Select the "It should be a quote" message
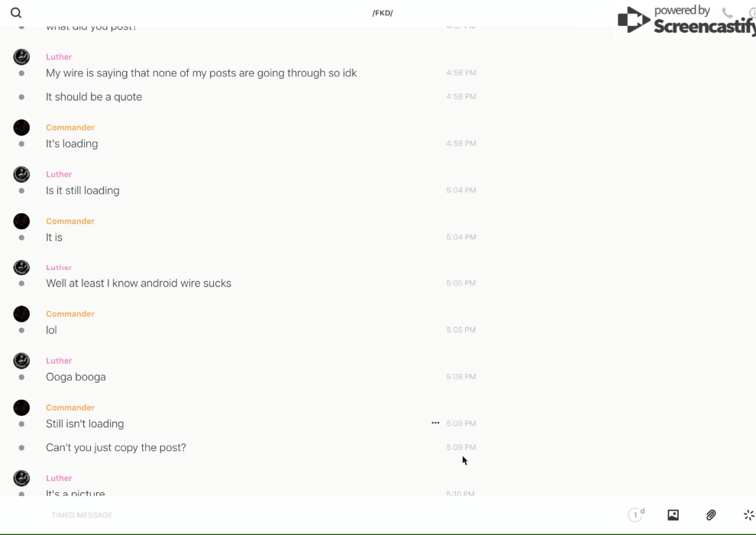Screen dimensions: 756x535 (x=94, y=97)
